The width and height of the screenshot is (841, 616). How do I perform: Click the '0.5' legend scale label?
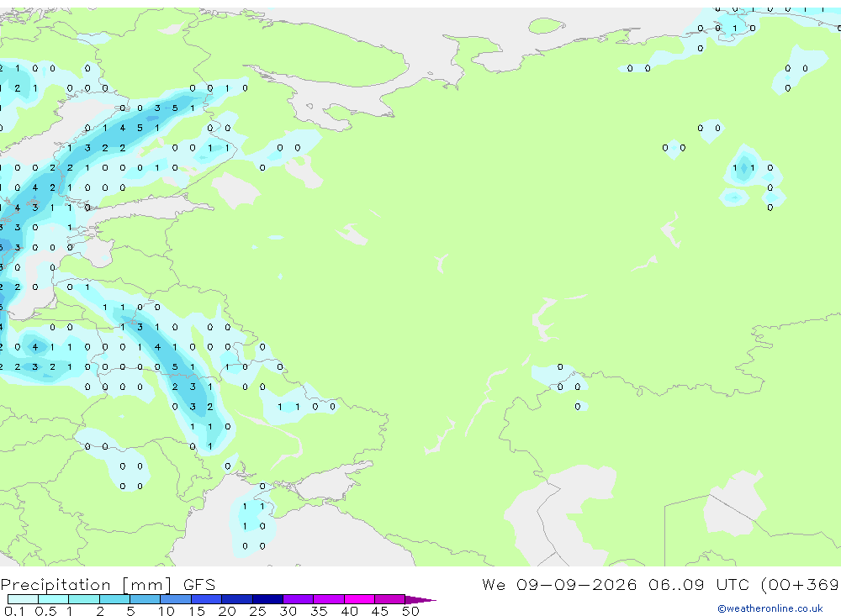pyautogui.click(x=45, y=611)
